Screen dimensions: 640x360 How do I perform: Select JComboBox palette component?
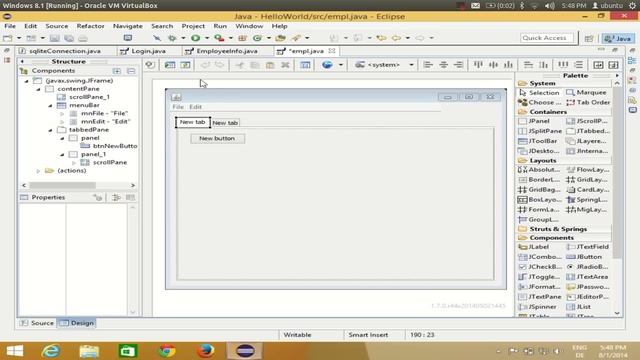click(x=540, y=257)
